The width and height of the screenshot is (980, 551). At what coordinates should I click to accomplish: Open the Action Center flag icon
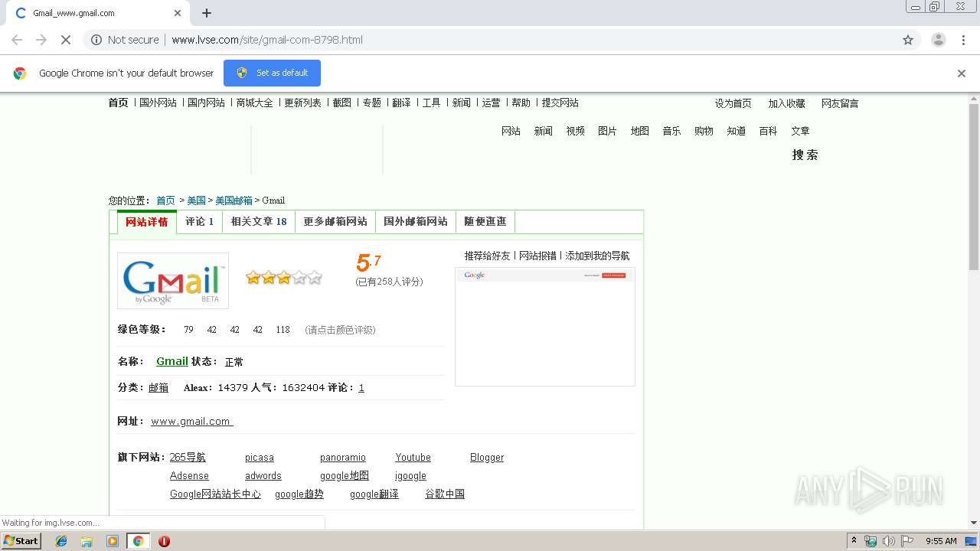coord(907,541)
